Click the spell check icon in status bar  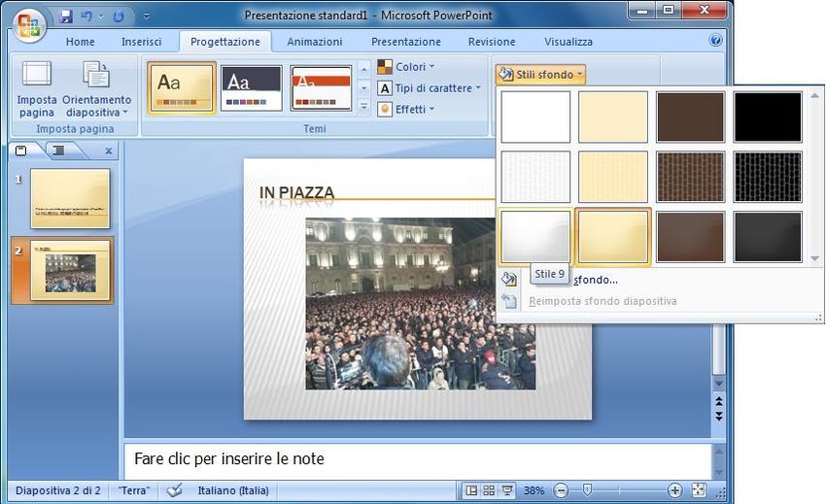pyautogui.click(x=174, y=490)
